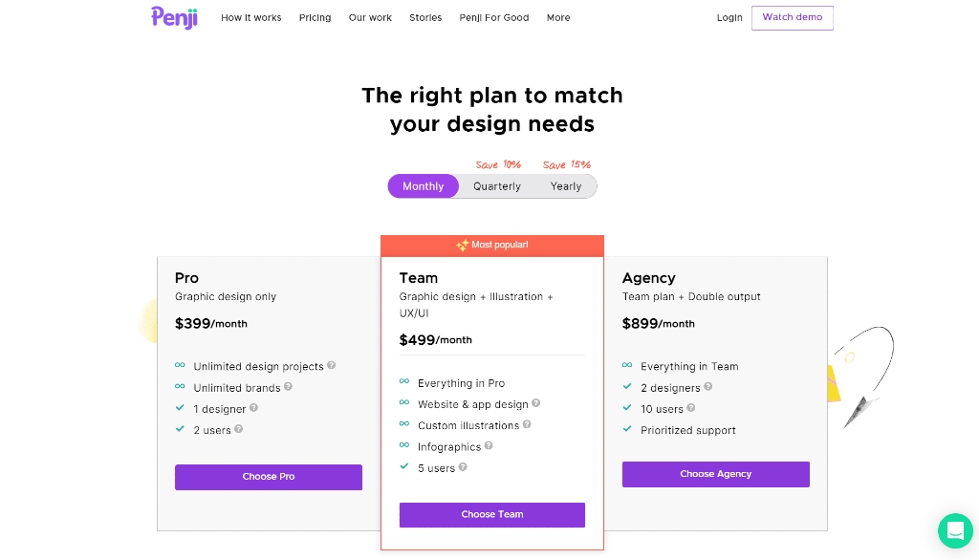Open the More menu in navigation

(558, 18)
